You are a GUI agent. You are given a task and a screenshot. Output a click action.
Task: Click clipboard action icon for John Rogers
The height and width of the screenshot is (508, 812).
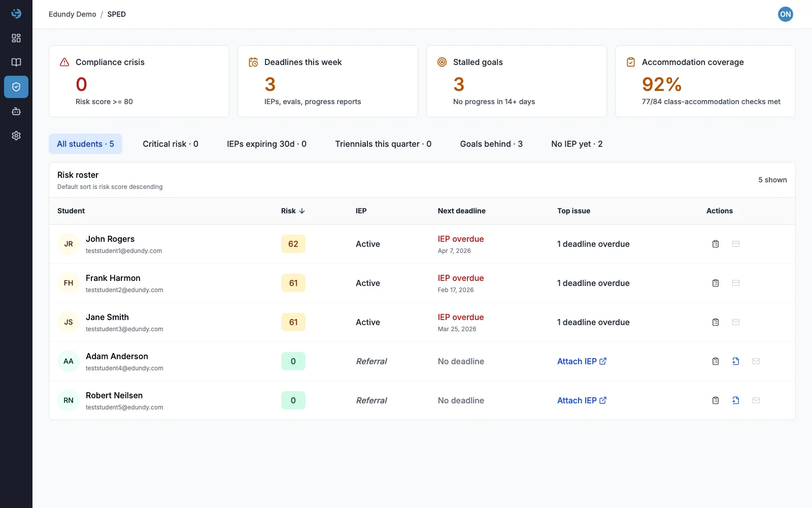[x=716, y=244]
